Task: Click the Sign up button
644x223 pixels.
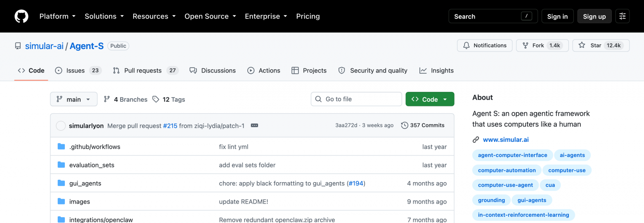Action: point(594,16)
